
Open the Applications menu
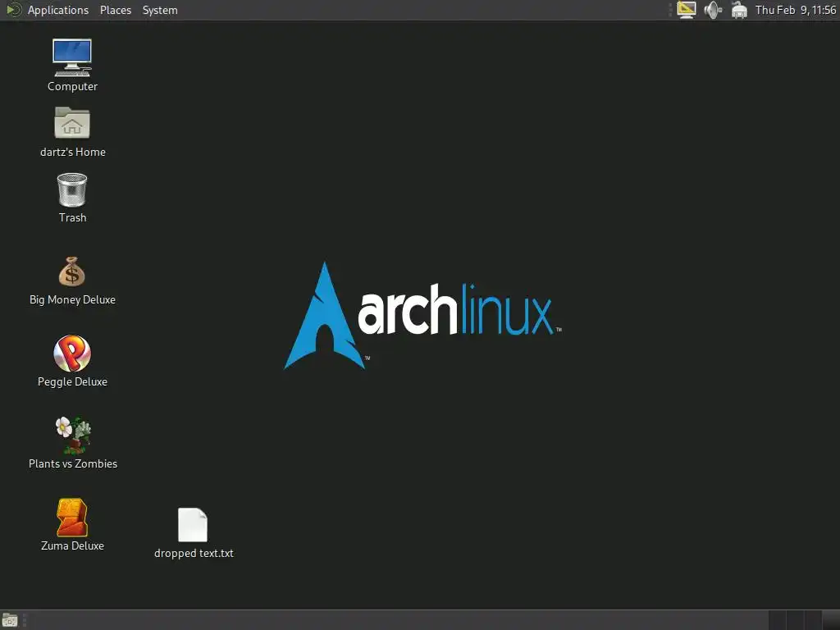pos(58,10)
